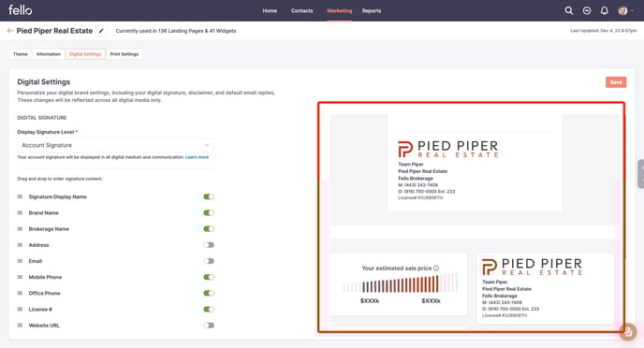Turn on the Email toggle
This screenshot has width=644, height=348.
[x=209, y=261]
